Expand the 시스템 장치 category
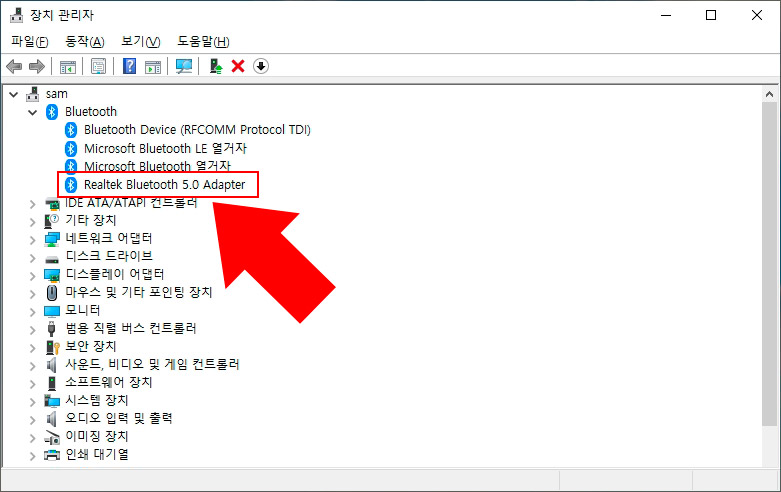Screen dimensions: 781x492 [32, 401]
